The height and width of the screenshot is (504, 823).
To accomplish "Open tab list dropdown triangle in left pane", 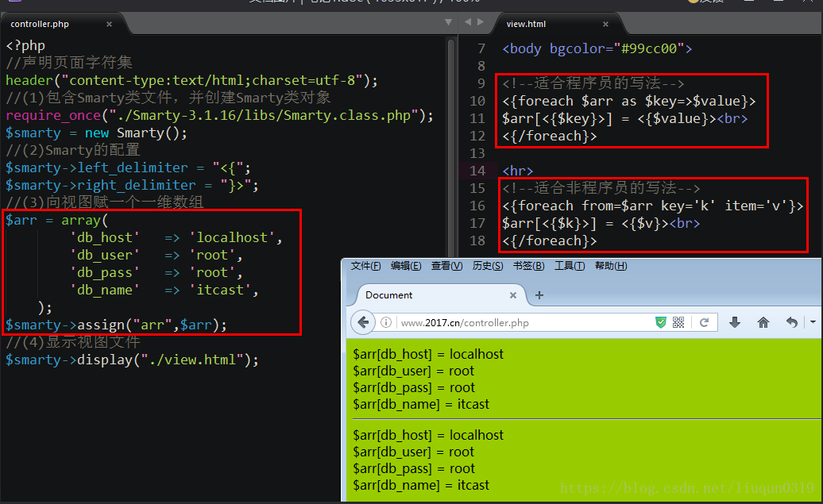I will tap(448, 22).
